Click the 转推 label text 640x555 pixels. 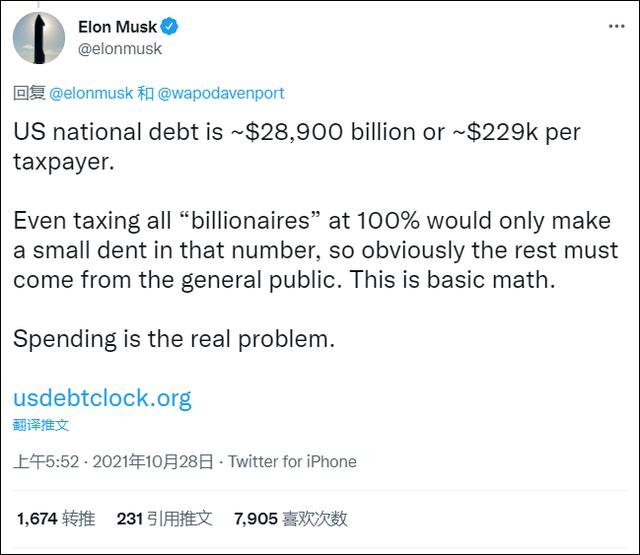coord(79,519)
